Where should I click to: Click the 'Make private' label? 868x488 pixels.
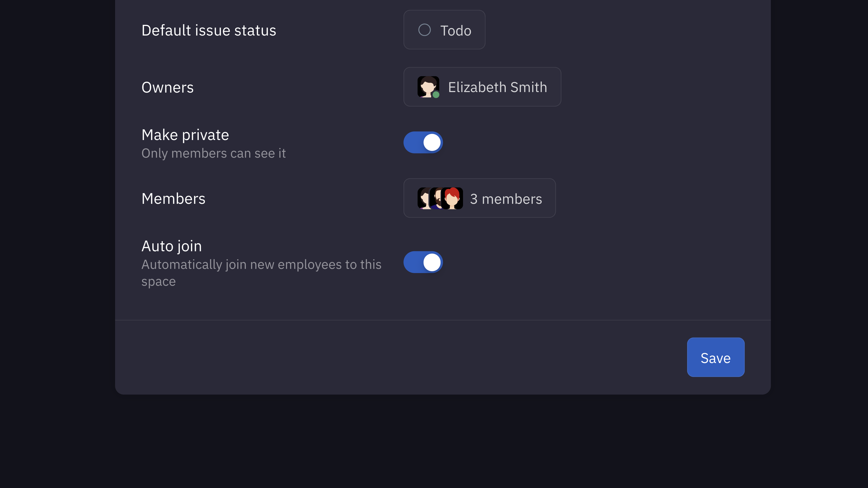[x=185, y=135]
